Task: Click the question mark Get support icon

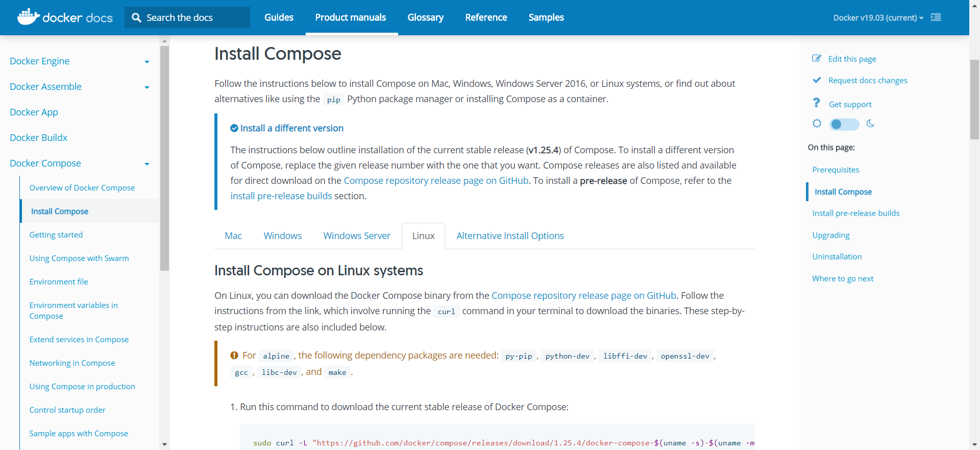Action: 817,103
